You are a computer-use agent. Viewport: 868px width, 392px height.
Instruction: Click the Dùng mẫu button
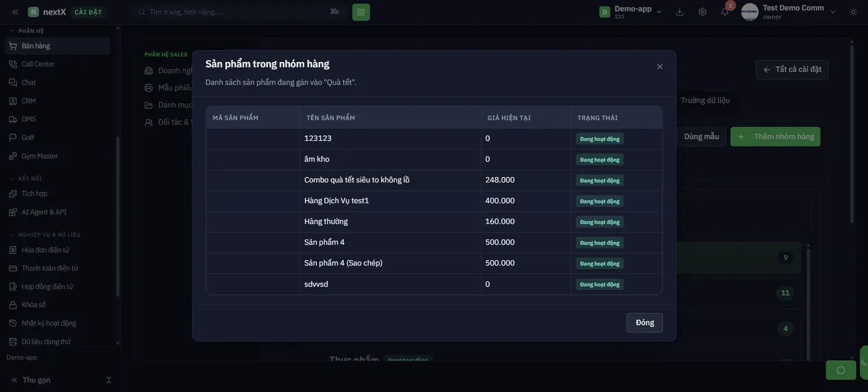click(701, 136)
